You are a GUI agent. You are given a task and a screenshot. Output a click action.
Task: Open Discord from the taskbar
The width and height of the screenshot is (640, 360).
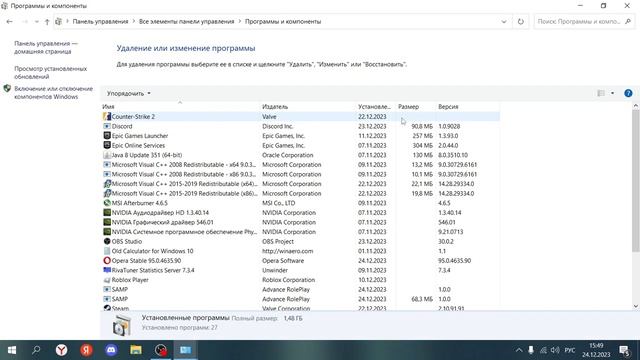[x=111, y=350]
